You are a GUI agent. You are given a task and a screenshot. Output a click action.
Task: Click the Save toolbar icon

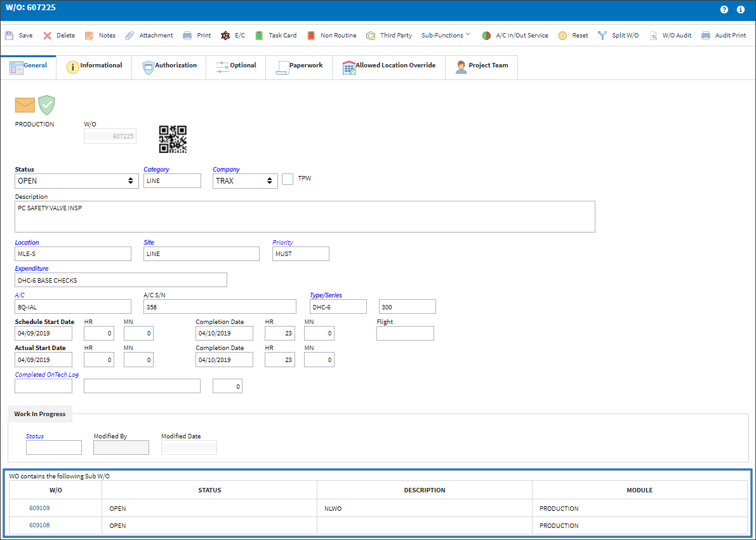[9, 35]
